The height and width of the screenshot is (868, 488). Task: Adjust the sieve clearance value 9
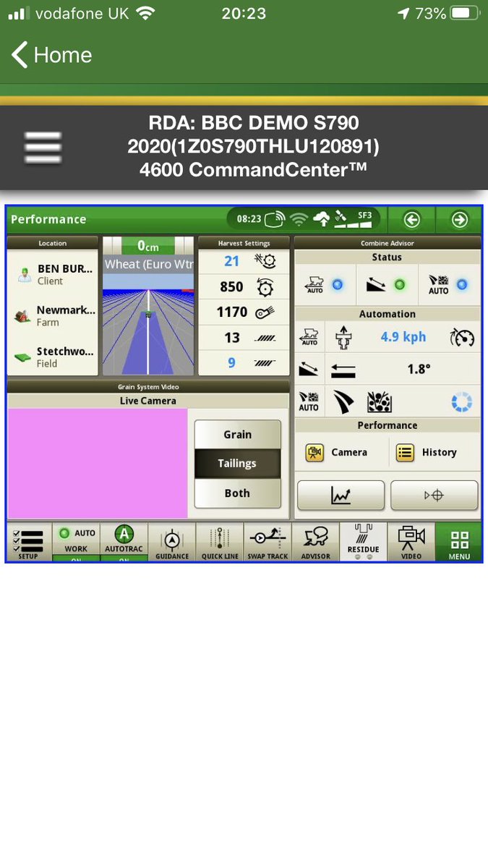point(231,362)
